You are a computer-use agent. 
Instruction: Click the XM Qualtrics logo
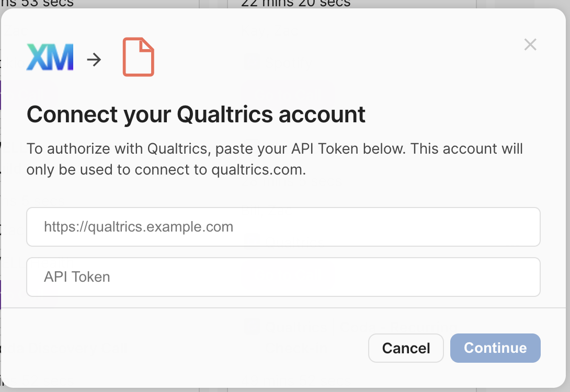point(50,57)
